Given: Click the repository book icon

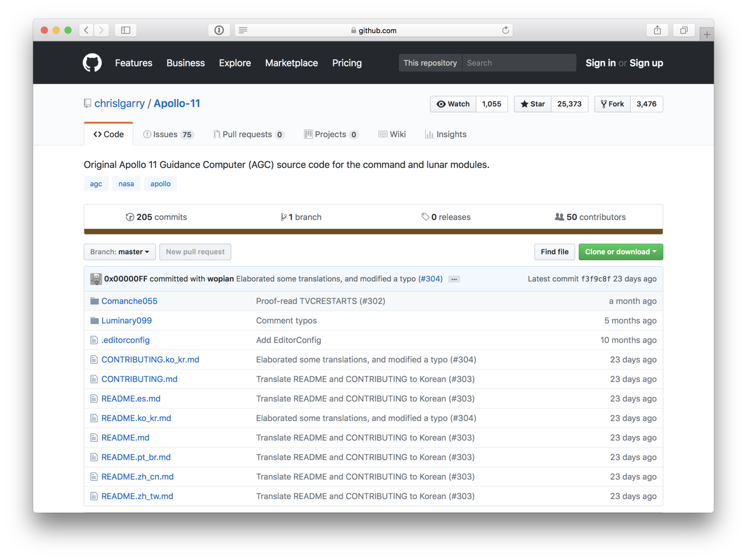Looking at the screenshot, I should pos(87,103).
